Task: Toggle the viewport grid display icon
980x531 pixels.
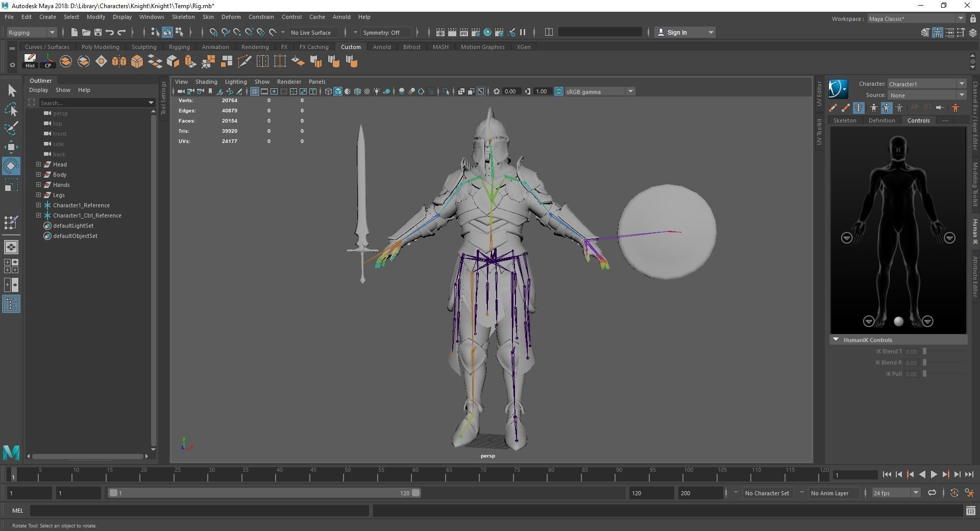Action: coord(255,91)
